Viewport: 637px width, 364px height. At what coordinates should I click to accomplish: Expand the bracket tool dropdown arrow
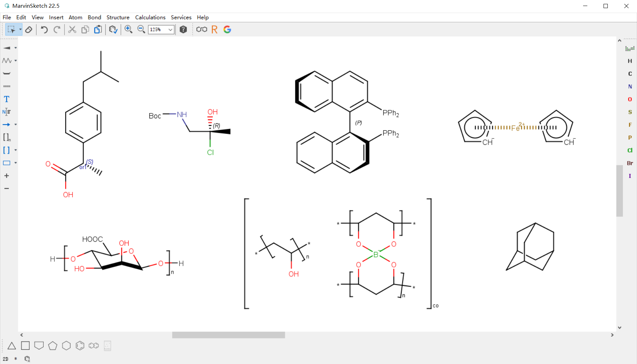click(x=15, y=150)
